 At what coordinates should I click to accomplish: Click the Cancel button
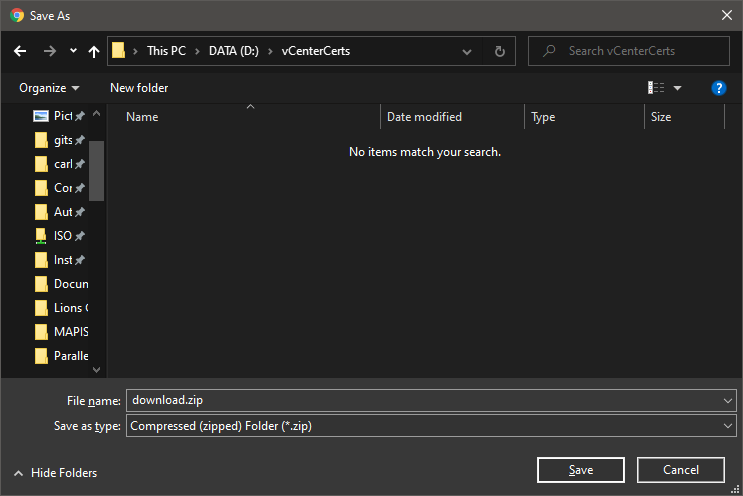pos(681,470)
